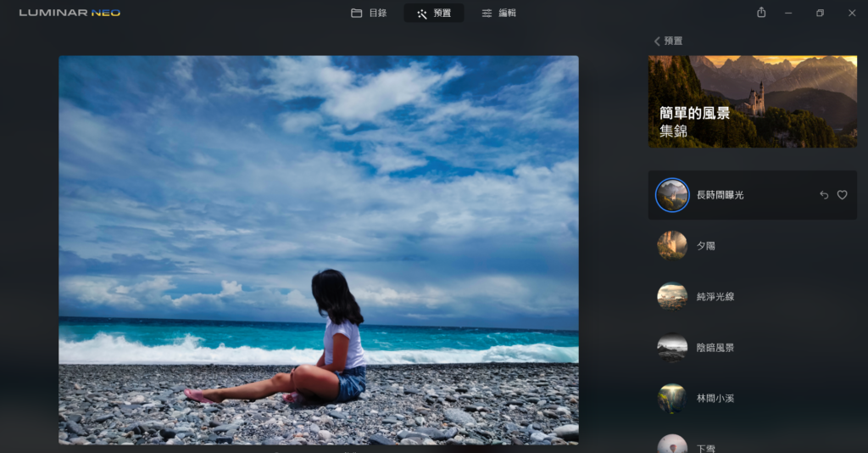Favorite the 長時間曝光 preset with heart icon
The width and height of the screenshot is (868, 453).
842,195
